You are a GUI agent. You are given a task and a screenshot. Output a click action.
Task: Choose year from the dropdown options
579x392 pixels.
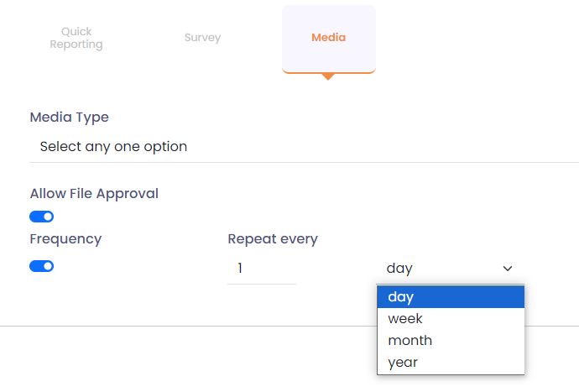click(x=451, y=363)
